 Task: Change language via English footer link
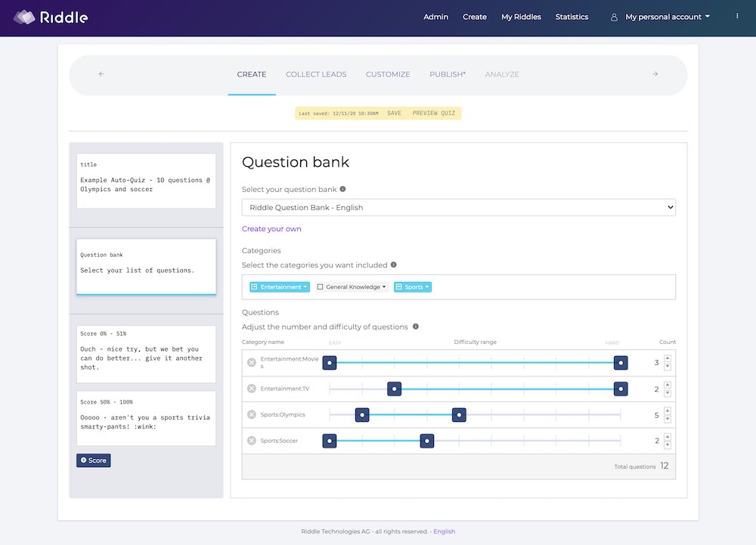pyautogui.click(x=444, y=531)
